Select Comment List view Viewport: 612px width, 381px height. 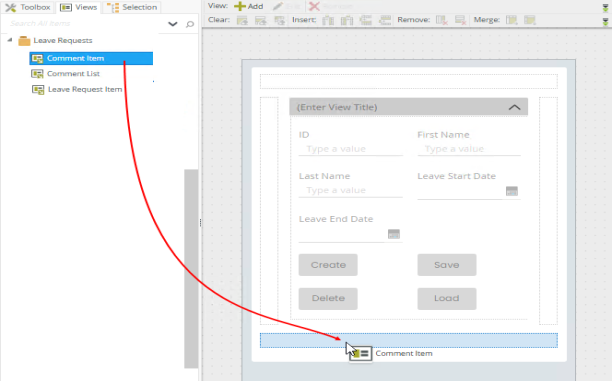73,74
